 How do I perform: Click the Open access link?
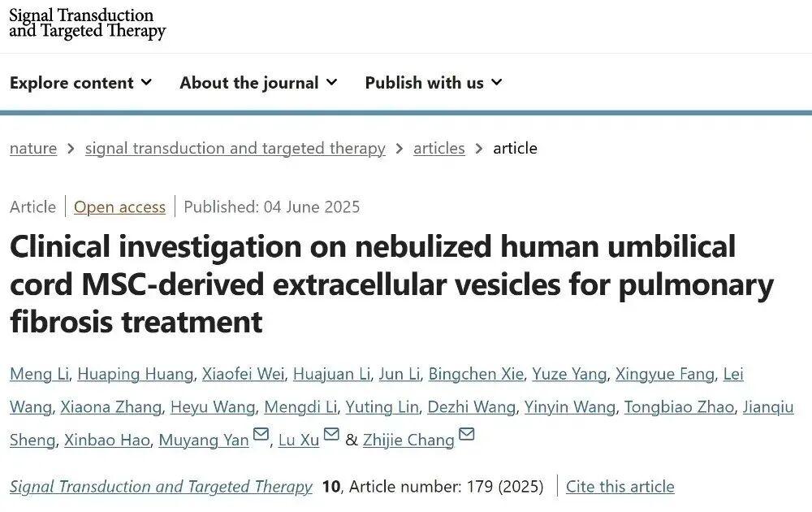click(119, 206)
